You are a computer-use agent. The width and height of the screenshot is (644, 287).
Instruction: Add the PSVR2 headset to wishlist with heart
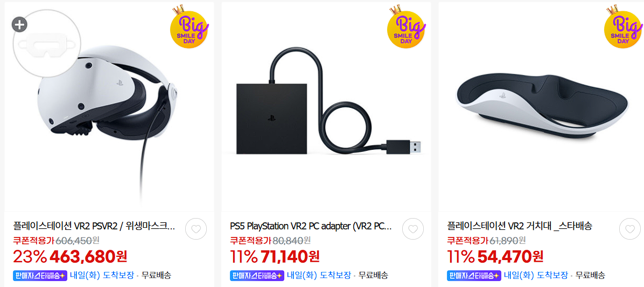click(196, 229)
